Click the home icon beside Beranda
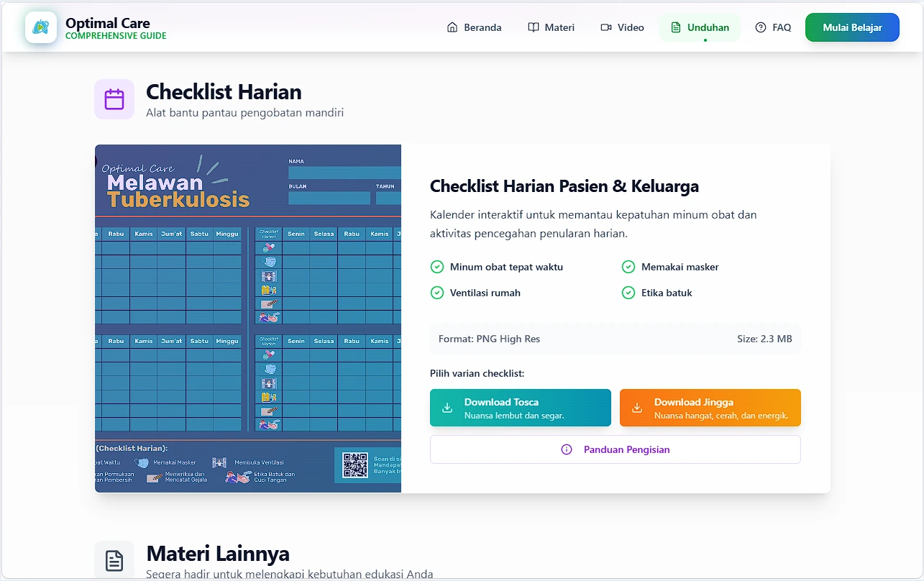The image size is (924, 581). 452,27
